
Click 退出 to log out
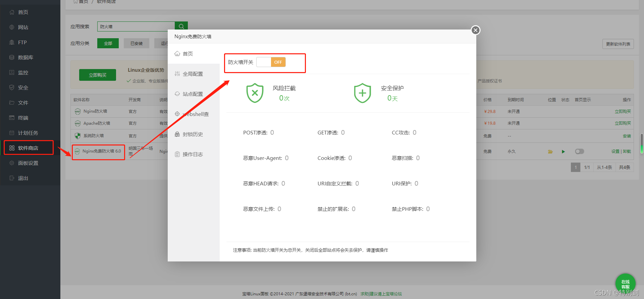coord(30,178)
